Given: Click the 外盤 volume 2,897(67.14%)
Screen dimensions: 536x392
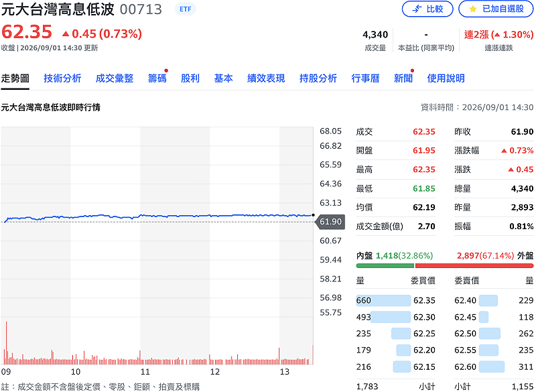Looking at the screenshot, I should tap(485, 255).
